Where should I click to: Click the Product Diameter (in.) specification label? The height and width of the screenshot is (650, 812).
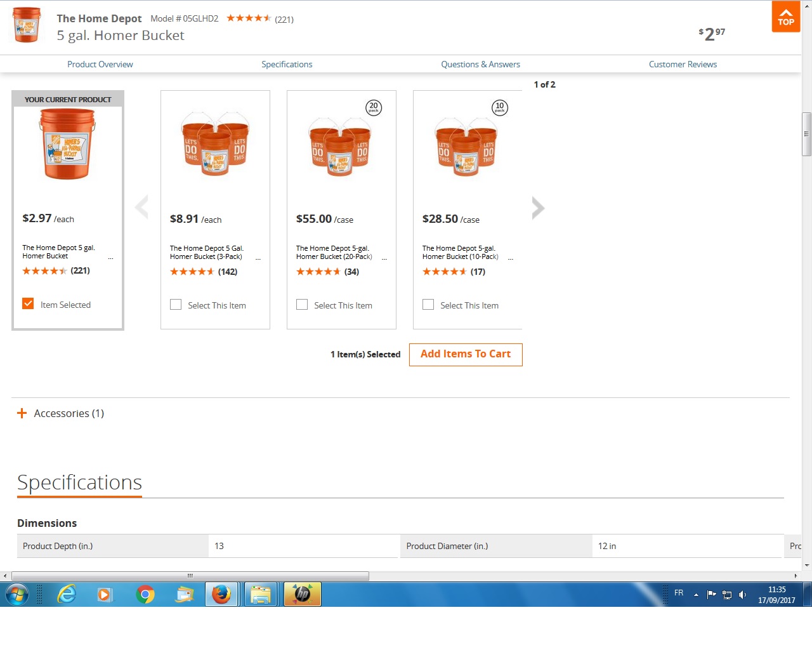447,546
